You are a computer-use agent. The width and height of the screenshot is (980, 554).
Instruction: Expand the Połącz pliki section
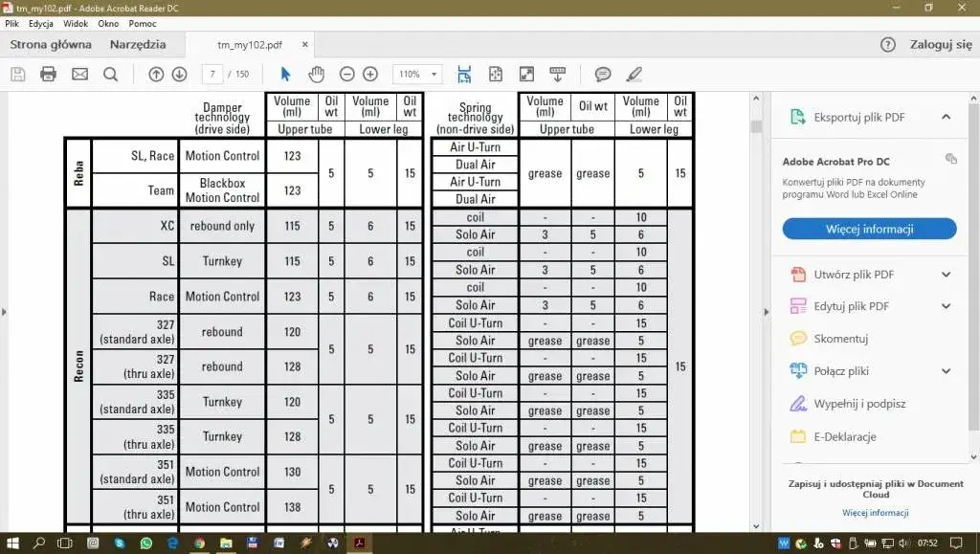[x=947, y=371]
